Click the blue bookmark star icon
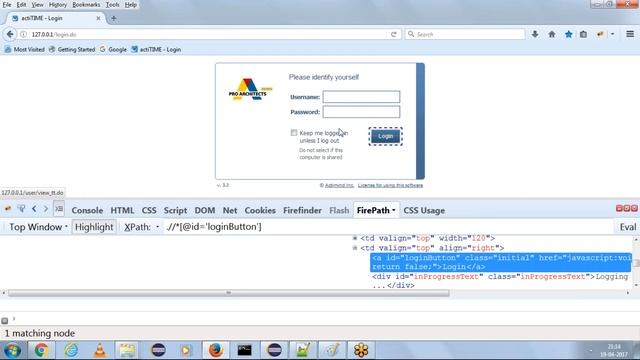The height and width of the screenshot is (360, 640). point(568,34)
